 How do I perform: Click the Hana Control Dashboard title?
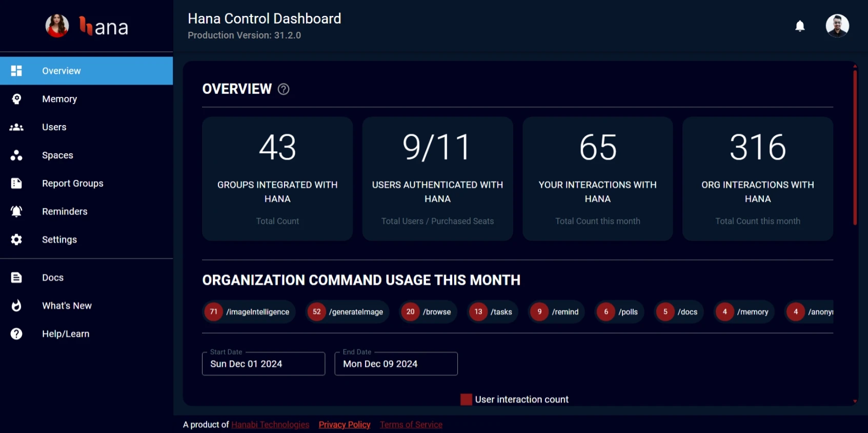click(x=265, y=18)
